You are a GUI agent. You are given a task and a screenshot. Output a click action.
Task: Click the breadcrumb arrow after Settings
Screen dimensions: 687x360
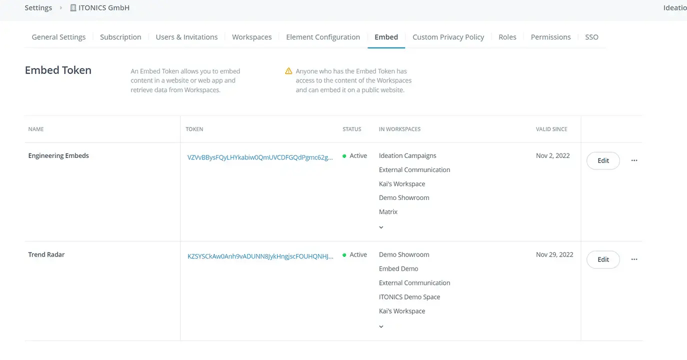61,8
